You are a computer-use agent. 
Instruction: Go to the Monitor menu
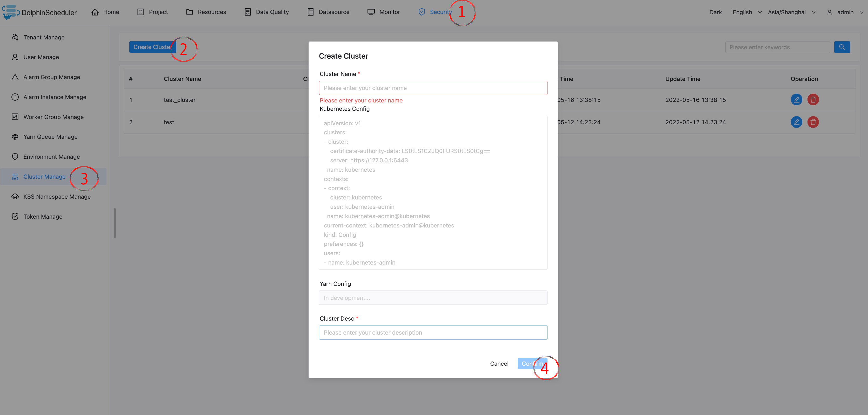point(384,12)
